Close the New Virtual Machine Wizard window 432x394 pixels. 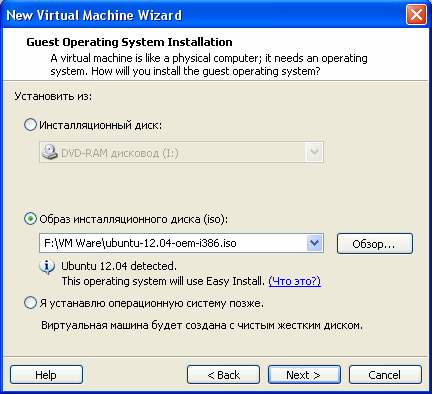[x=416, y=15]
